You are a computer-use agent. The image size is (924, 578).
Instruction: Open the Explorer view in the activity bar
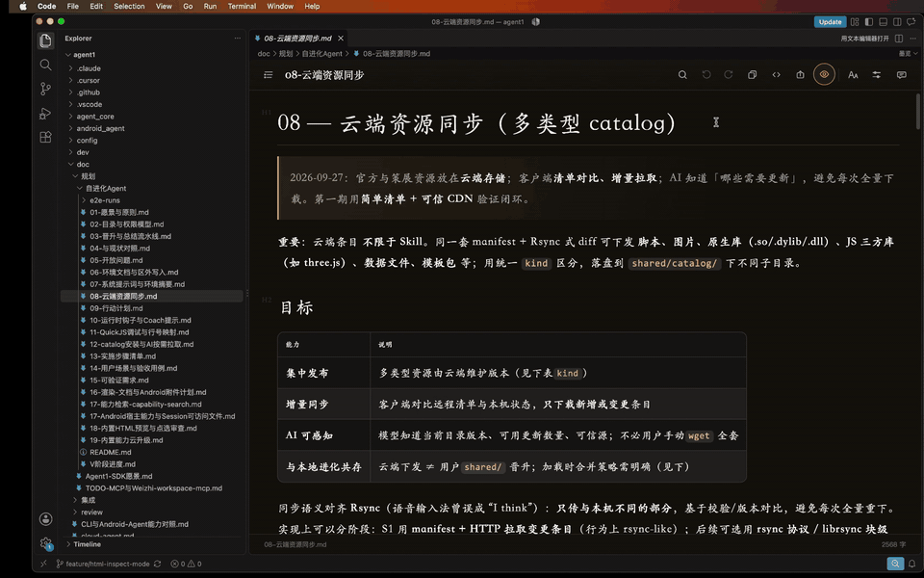point(45,40)
